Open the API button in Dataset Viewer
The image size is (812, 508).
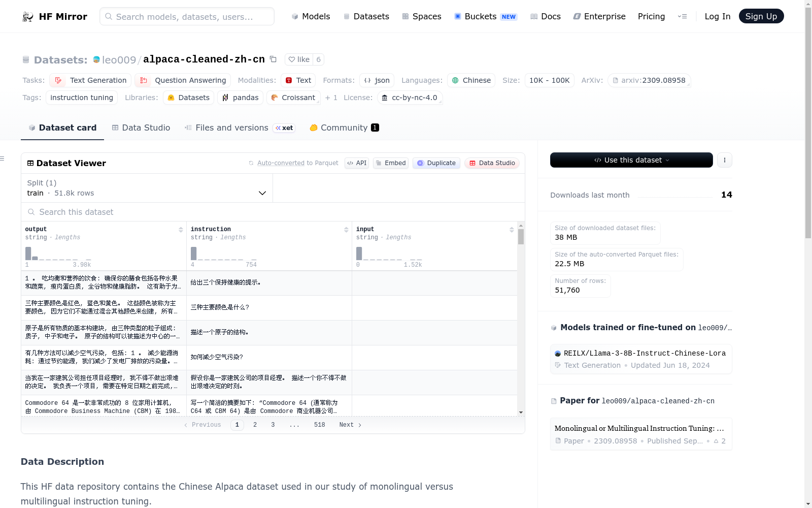357,163
